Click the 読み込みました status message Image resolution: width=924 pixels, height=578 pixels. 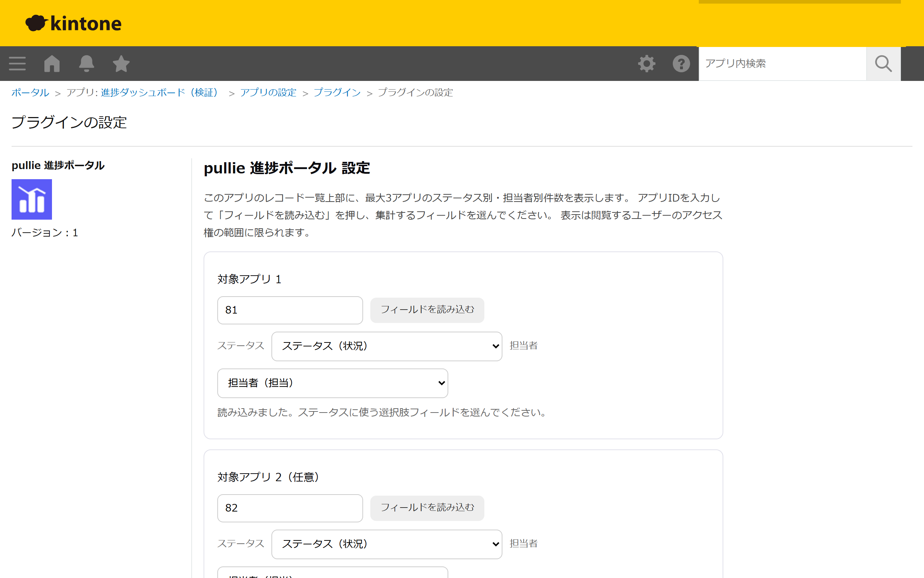click(x=382, y=413)
